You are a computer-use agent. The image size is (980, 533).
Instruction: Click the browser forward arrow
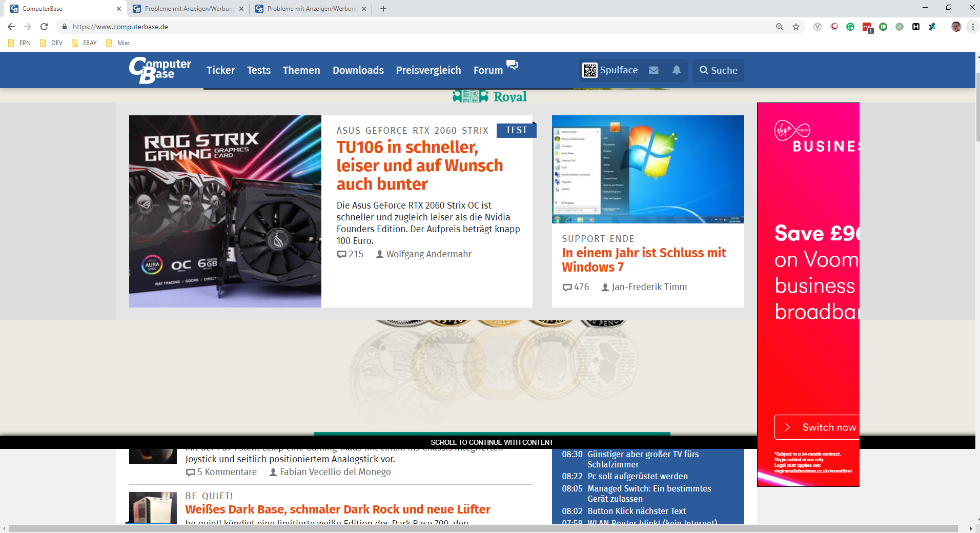(x=28, y=27)
